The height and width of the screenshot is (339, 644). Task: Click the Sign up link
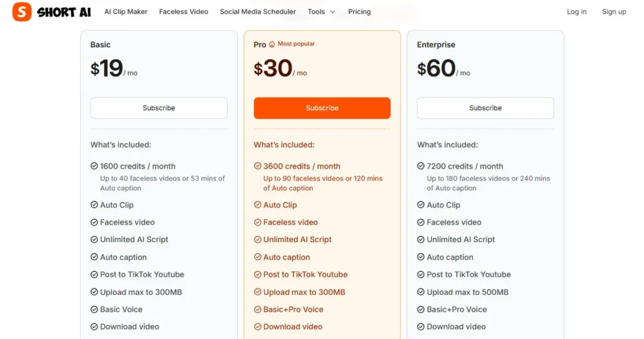614,12
